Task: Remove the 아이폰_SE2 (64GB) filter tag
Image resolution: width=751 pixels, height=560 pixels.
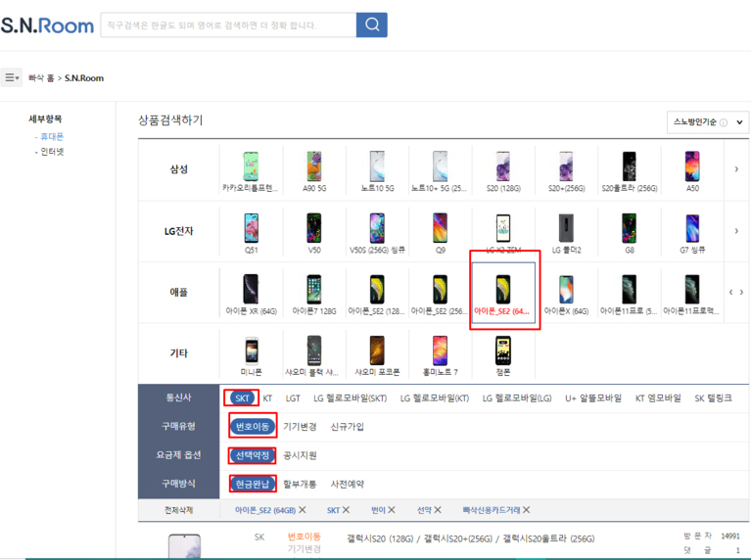Action: click(x=303, y=510)
